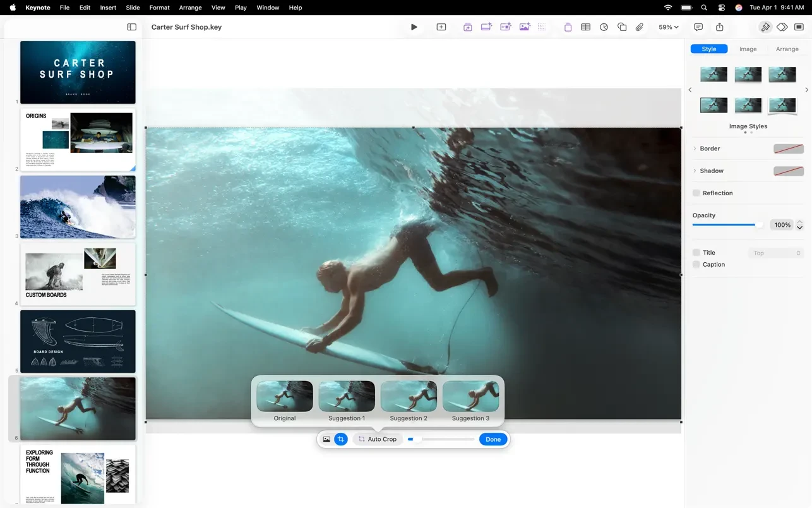Open the Animate inspector icon

coord(782,27)
